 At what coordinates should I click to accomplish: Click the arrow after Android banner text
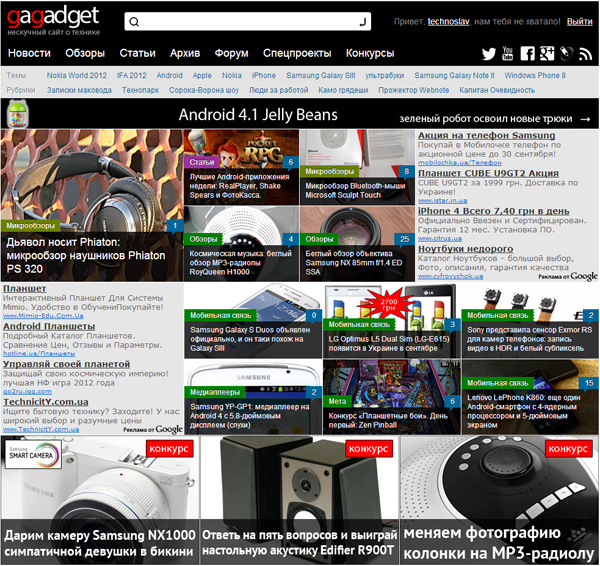[585, 119]
